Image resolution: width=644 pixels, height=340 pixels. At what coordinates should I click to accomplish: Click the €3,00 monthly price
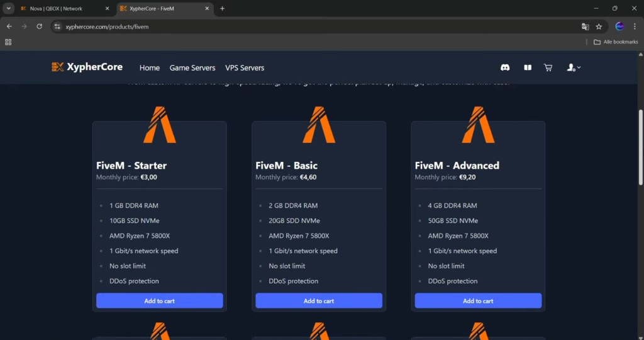(148, 177)
